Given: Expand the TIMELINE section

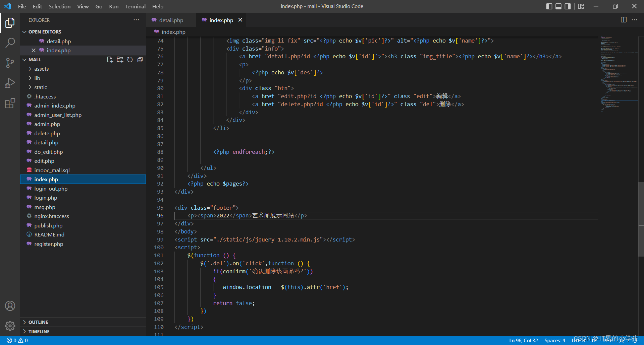Looking at the screenshot, I should click(x=83, y=332).
